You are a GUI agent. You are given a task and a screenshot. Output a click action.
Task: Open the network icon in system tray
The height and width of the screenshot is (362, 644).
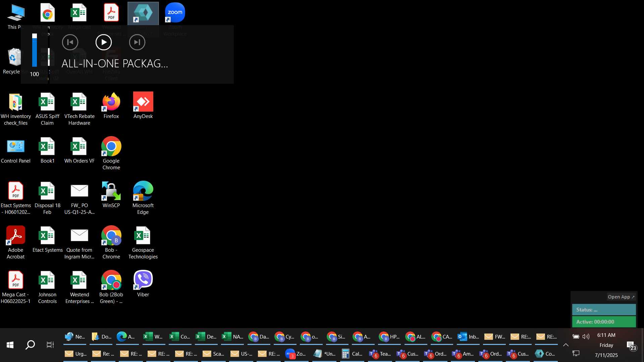click(576, 353)
